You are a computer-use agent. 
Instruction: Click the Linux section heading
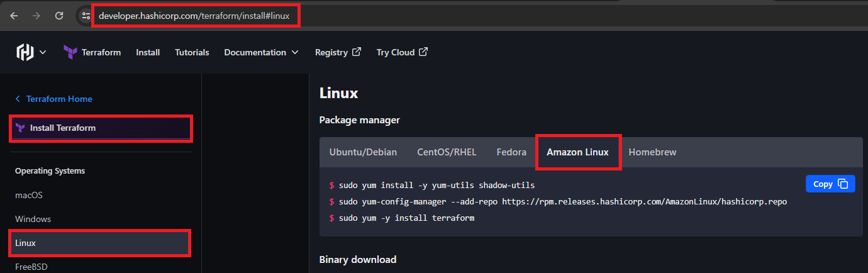pyautogui.click(x=338, y=93)
